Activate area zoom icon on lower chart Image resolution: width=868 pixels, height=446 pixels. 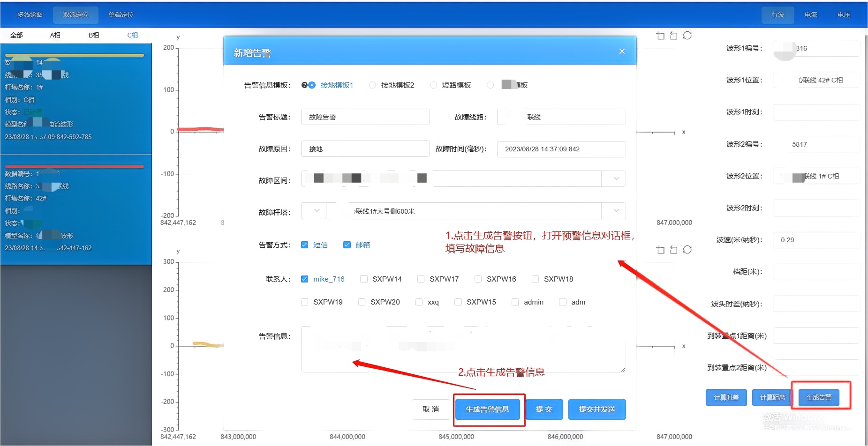(660, 250)
